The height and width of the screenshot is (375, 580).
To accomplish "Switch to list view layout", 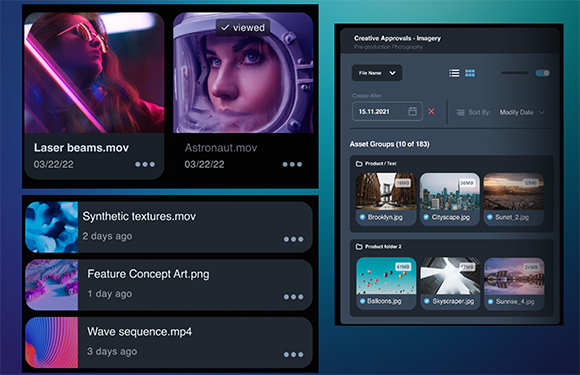I will tap(454, 73).
